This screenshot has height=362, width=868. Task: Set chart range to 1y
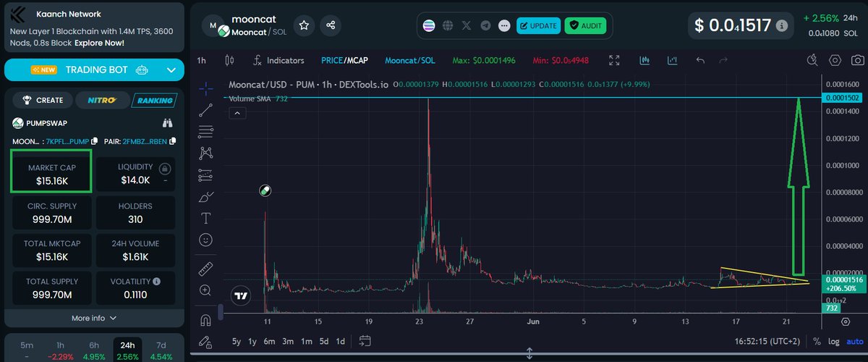pyautogui.click(x=252, y=341)
